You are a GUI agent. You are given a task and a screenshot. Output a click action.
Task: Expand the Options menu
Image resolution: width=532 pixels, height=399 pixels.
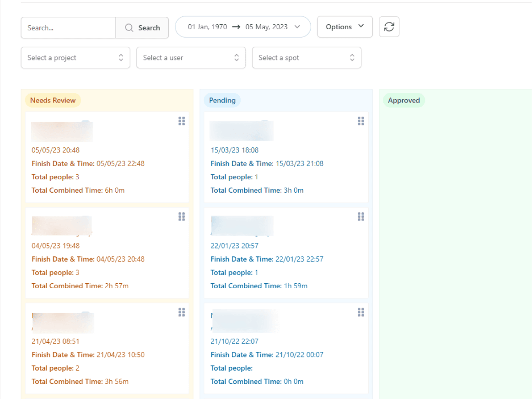(344, 27)
